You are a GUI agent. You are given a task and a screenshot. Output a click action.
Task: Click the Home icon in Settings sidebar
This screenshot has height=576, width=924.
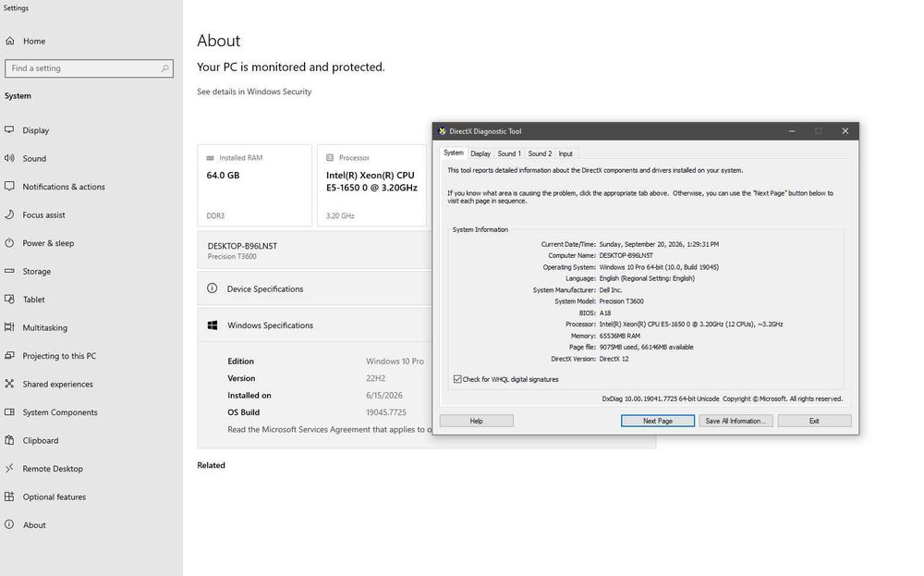[x=9, y=41]
